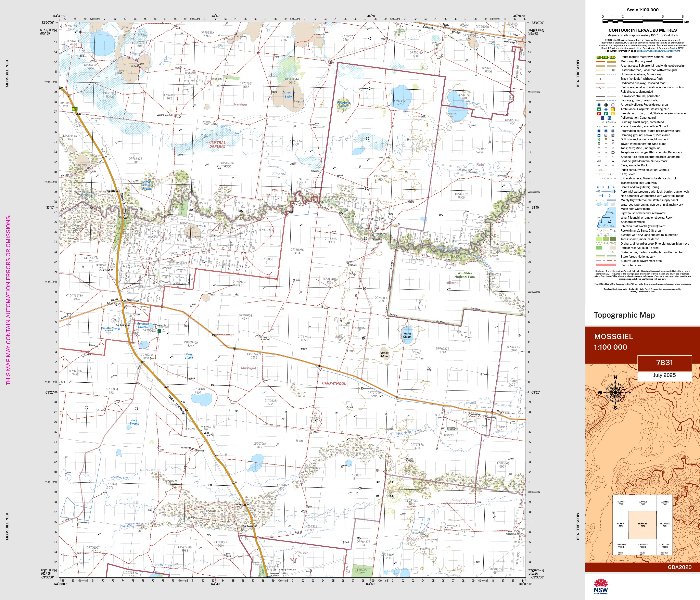Select the WILLANDRA 7931 index cell
Screen dimensions: 700x600
(x=664, y=525)
